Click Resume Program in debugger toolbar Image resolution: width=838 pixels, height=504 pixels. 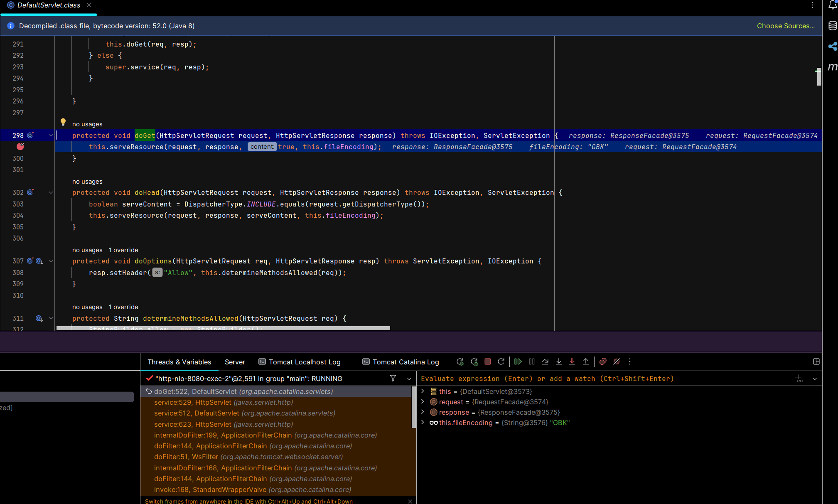pos(518,361)
